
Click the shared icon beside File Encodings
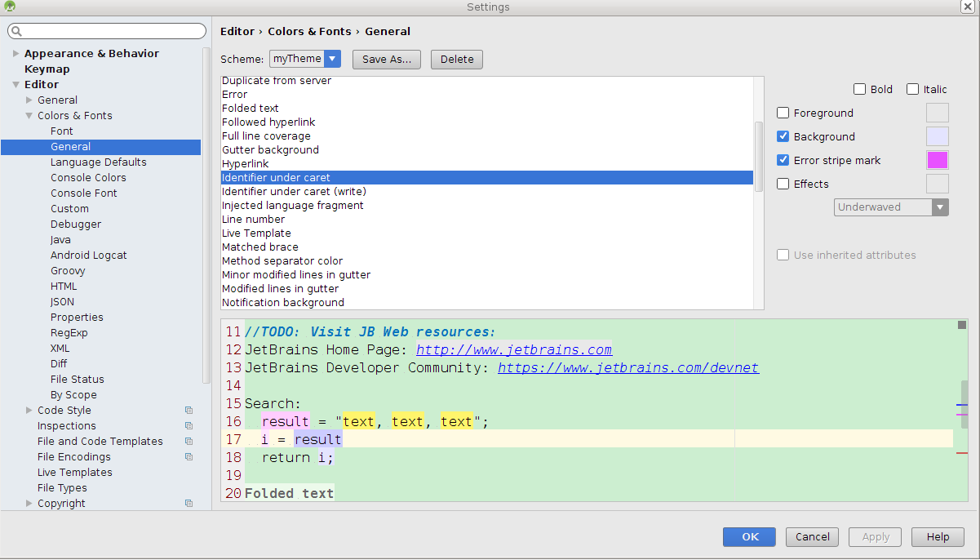(x=188, y=456)
